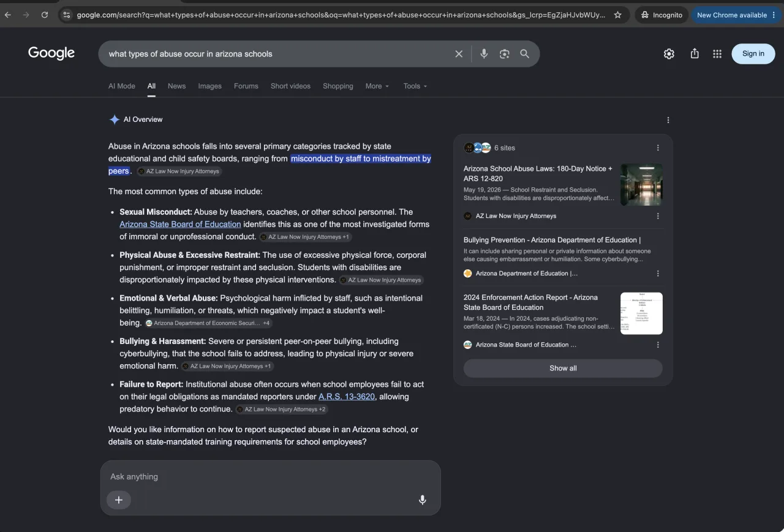The height and width of the screenshot is (532, 784).
Task: Open the Incognito indicator
Action: point(661,15)
